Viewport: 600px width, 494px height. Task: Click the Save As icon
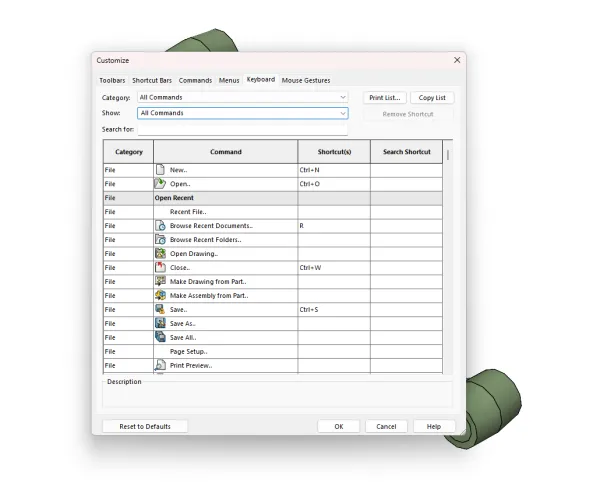pos(160,323)
